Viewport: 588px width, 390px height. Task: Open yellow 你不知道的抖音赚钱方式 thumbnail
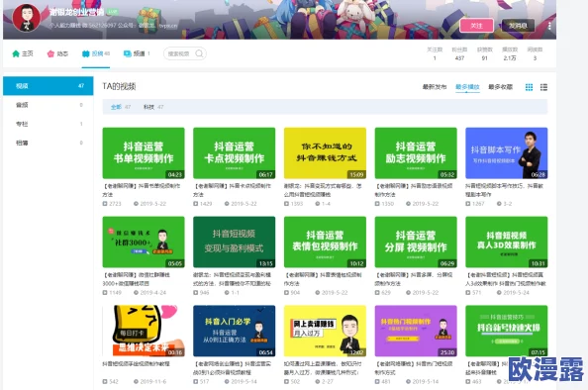(325, 153)
